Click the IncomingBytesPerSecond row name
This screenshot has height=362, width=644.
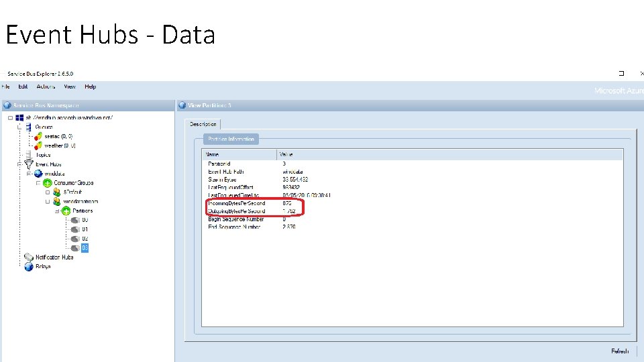click(x=237, y=203)
